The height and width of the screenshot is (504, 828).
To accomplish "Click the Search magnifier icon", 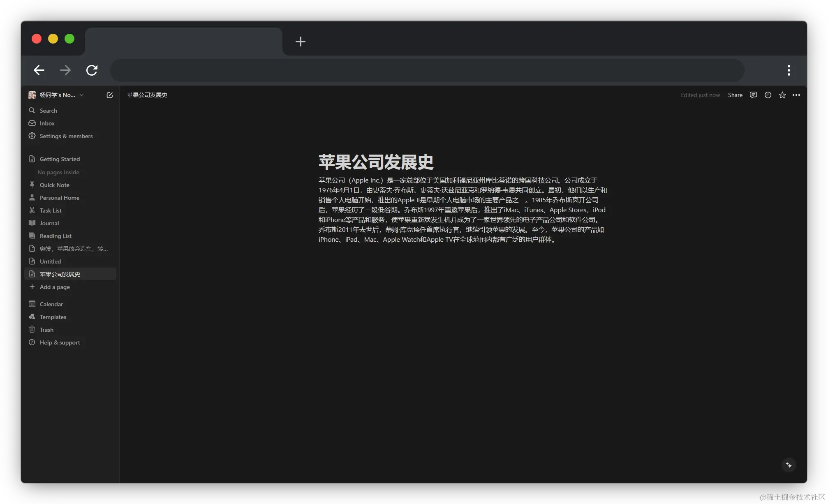I will 32,111.
